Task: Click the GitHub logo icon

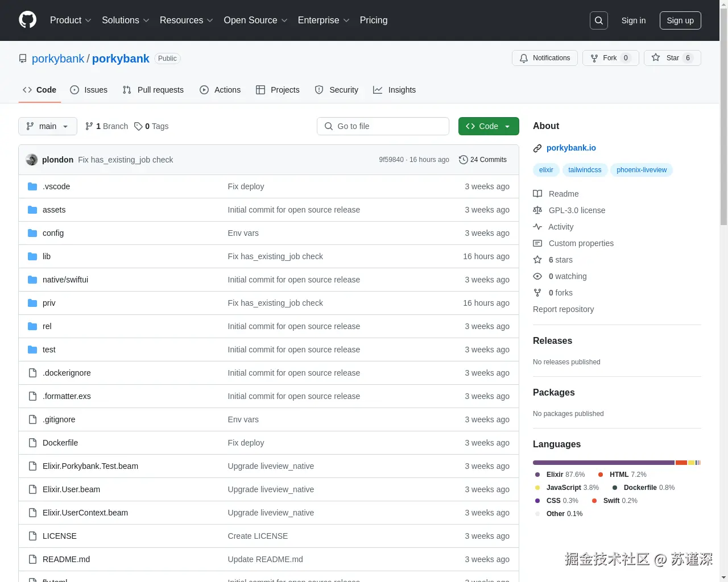Action: pos(27,20)
